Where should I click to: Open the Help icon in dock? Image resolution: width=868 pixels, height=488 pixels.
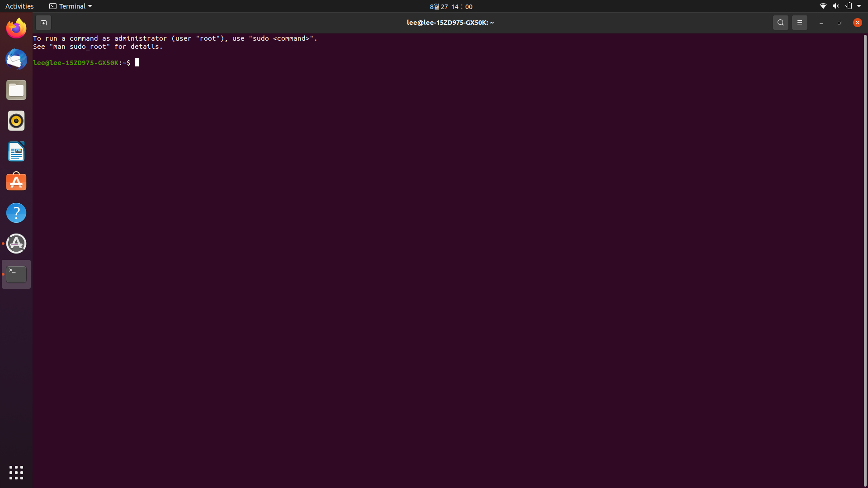(16, 213)
